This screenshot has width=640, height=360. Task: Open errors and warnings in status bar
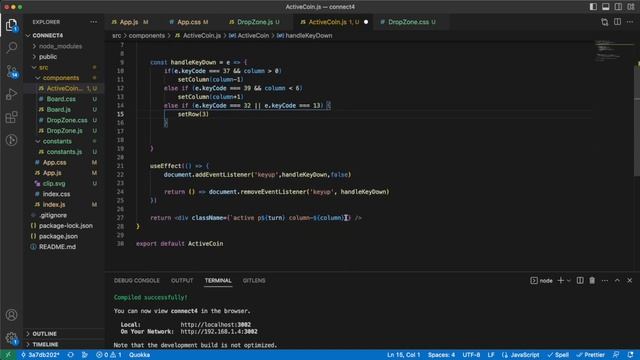tap(109, 355)
